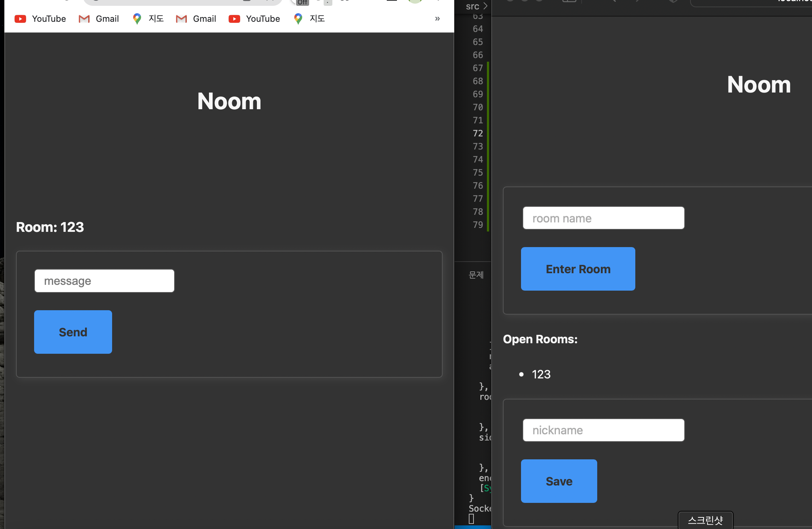Focus the message input field
This screenshot has width=812, height=529.
[x=104, y=281]
